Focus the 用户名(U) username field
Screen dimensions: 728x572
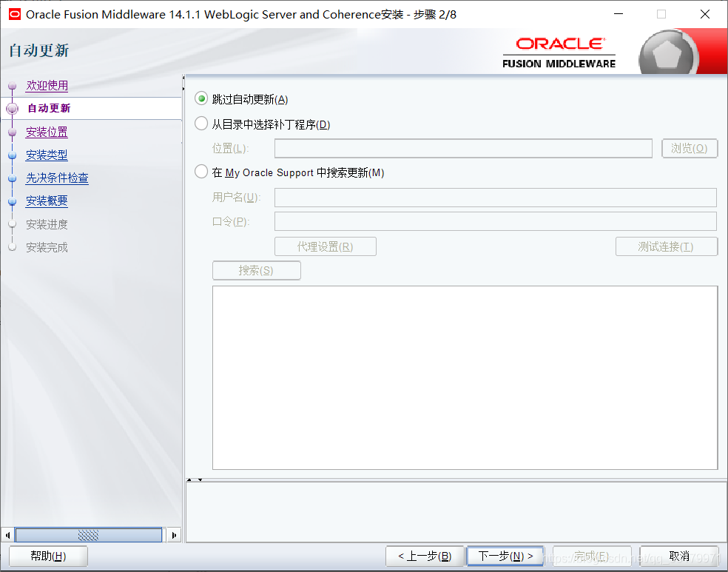coord(496,198)
